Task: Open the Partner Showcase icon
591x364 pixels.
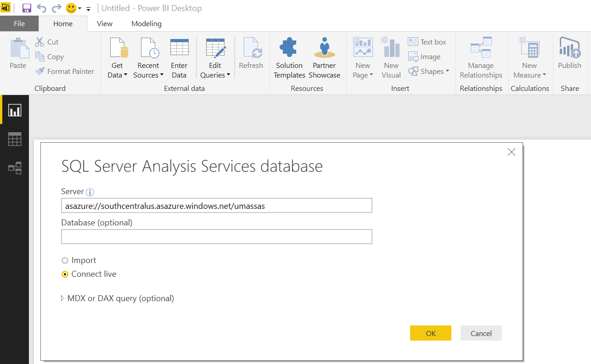Action: 324,48
